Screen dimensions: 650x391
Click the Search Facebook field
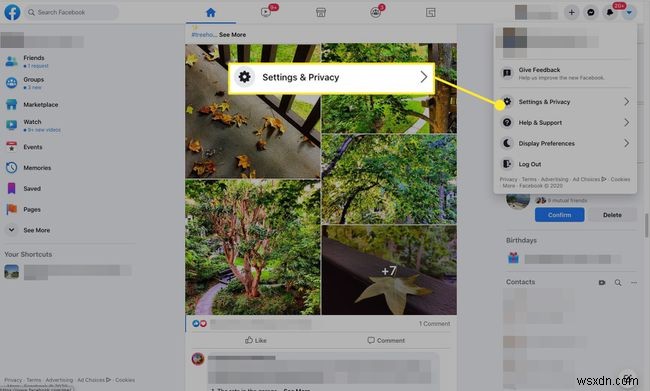71,12
